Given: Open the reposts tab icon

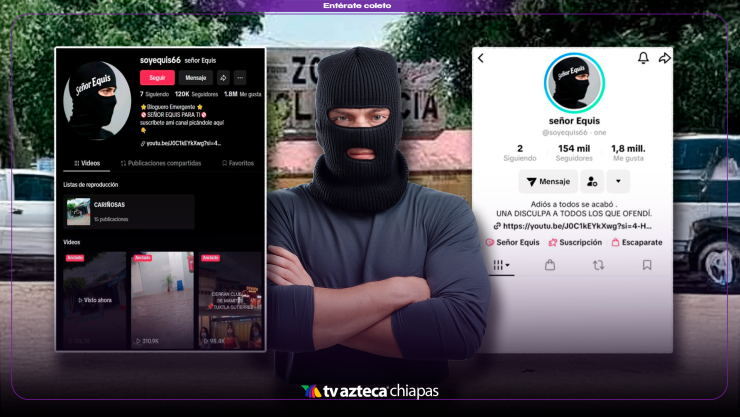Looking at the screenshot, I should point(598,265).
